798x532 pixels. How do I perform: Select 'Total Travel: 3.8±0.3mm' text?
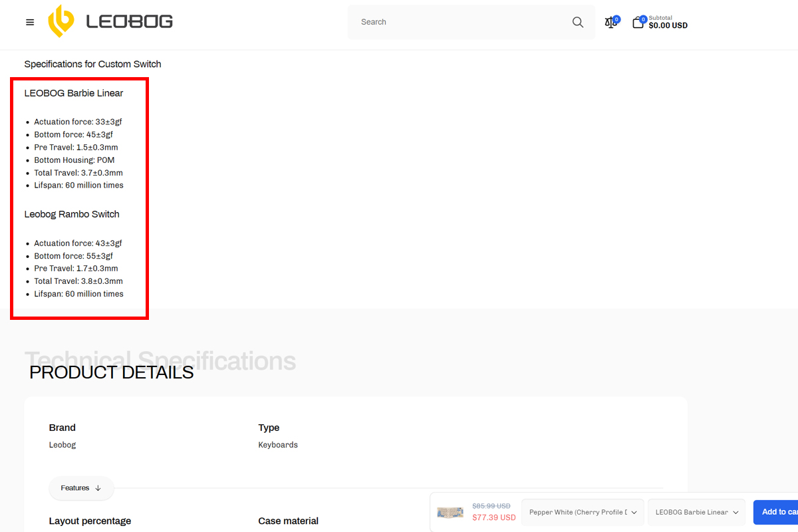[x=78, y=281]
